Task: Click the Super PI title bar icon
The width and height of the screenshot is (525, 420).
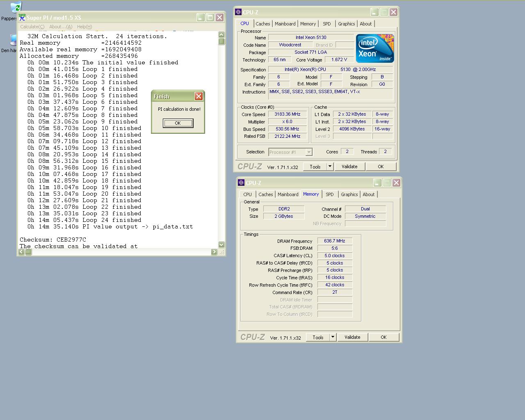Action: point(22,17)
